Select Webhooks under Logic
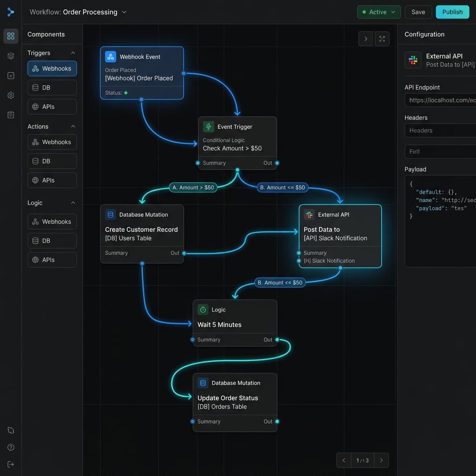Image resolution: width=476 pixels, height=476 pixels. (x=52, y=222)
